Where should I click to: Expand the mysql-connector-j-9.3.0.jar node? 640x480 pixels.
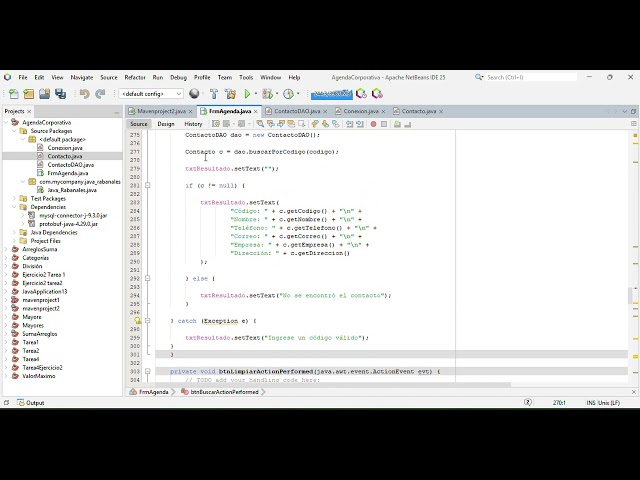(x=23, y=216)
